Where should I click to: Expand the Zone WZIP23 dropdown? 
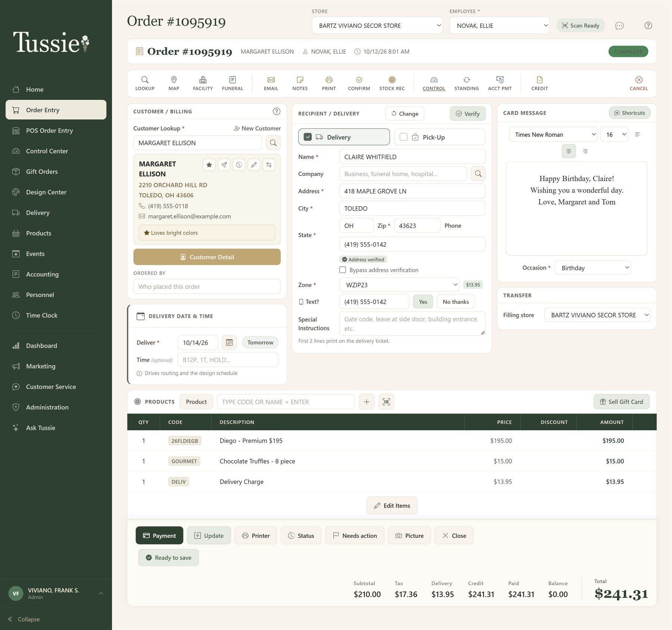[399, 285]
